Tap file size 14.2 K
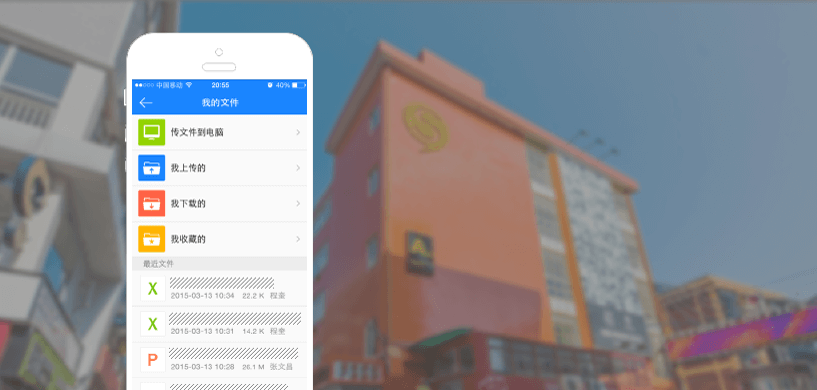This screenshot has height=390, width=817. [253, 331]
